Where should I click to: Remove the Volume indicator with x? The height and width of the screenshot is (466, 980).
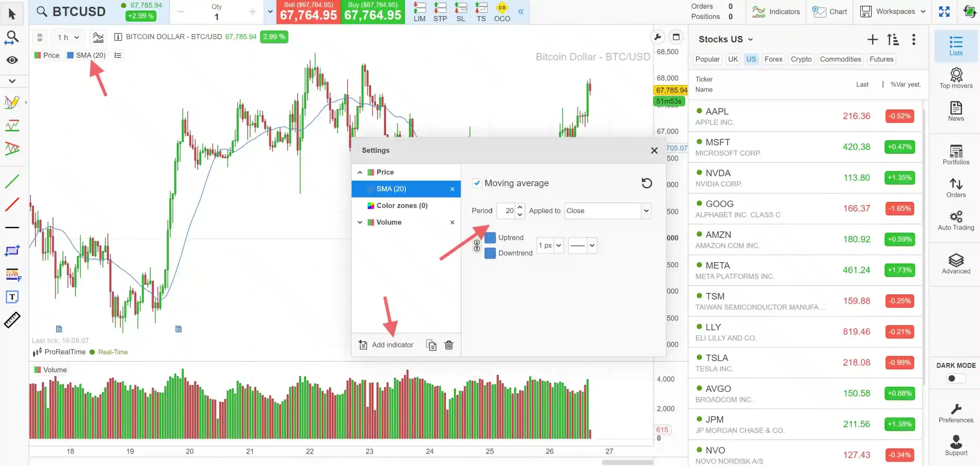click(x=452, y=222)
